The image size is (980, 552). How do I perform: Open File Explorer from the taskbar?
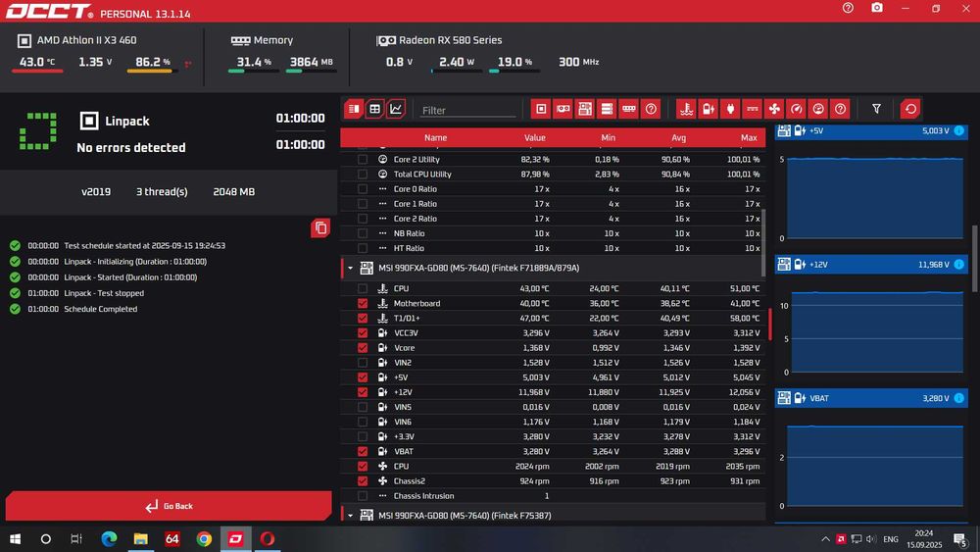140,539
